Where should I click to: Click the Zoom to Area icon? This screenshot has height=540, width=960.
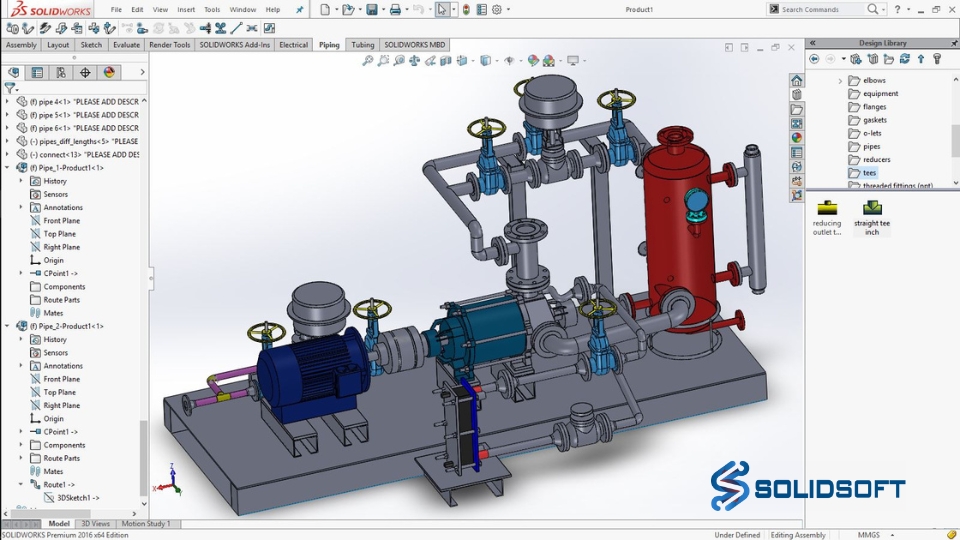pyautogui.click(x=383, y=60)
